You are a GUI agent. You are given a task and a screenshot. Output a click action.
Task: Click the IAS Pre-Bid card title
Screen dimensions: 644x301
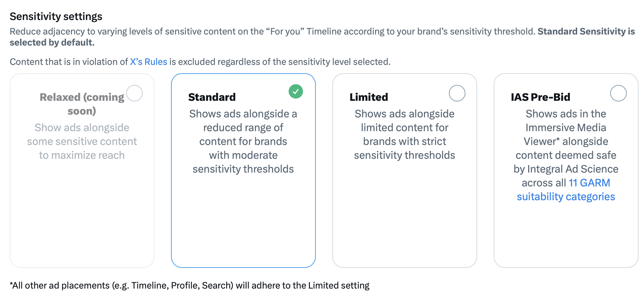pyautogui.click(x=541, y=97)
